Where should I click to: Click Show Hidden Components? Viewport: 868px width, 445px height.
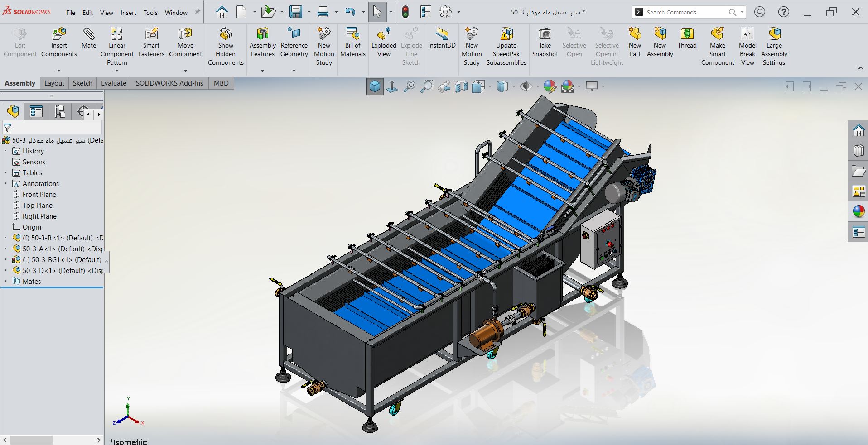(226, 46)
